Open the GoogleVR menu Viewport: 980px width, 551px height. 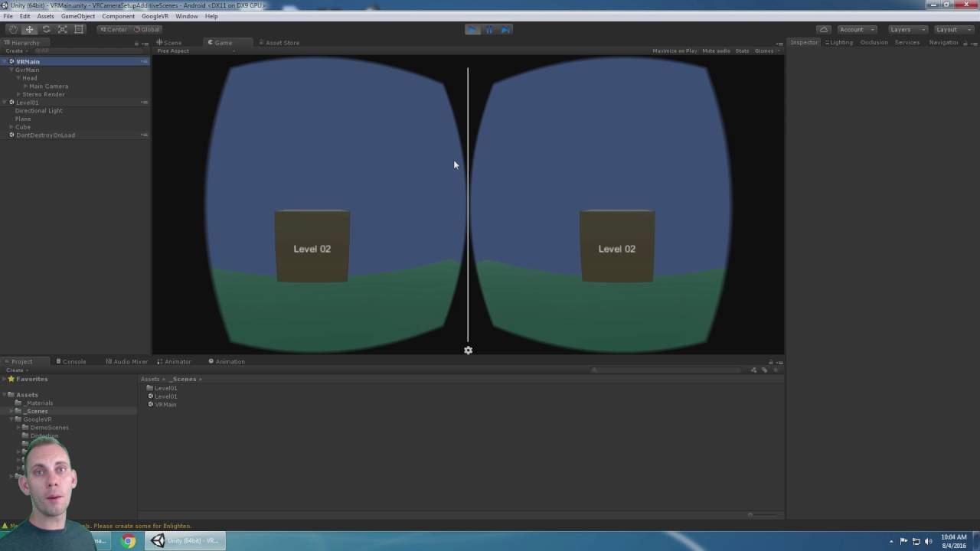pos(155,16)
